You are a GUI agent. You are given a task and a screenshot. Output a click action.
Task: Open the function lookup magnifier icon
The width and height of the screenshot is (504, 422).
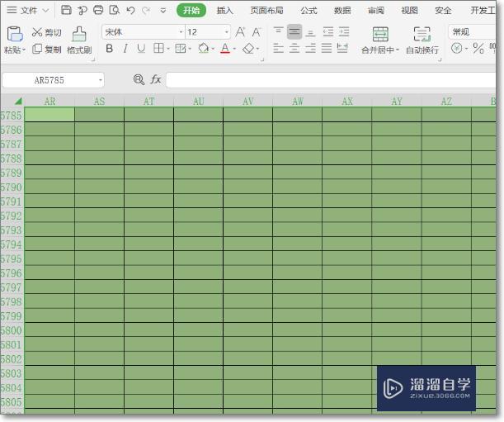[139, 79]
